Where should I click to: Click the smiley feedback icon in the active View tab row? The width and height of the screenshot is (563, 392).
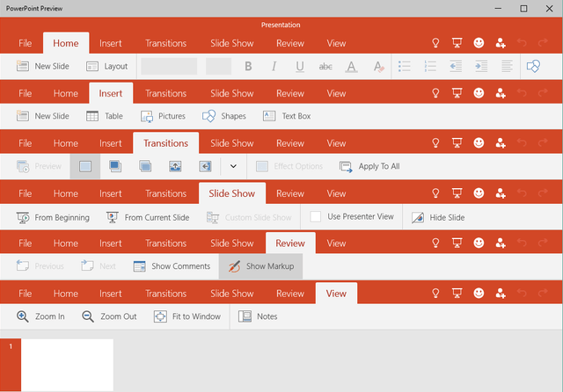tap(479, 294)
